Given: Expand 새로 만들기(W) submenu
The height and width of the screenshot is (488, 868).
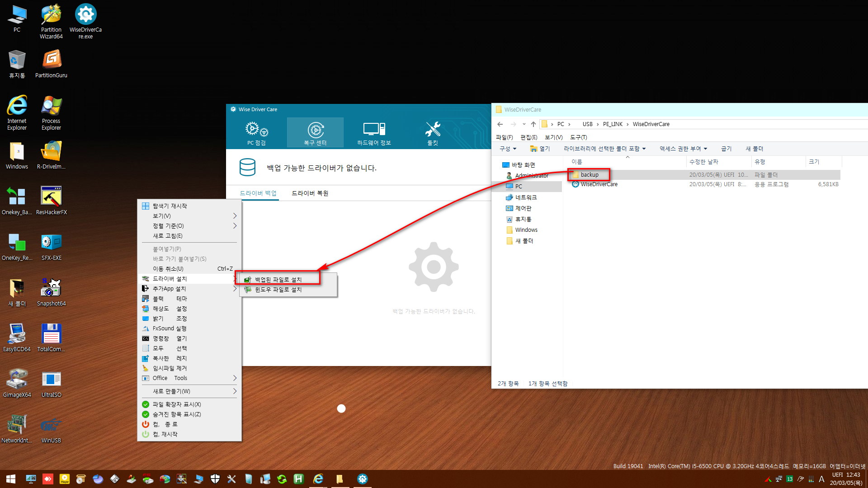Looking at the screenshot, I should coord(189,391).
